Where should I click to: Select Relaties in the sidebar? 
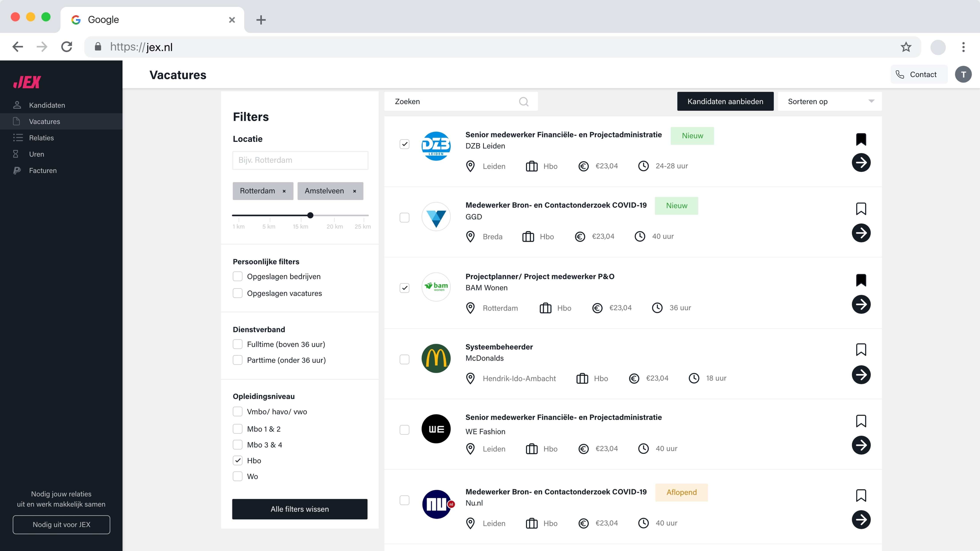[x=41, y=138]
